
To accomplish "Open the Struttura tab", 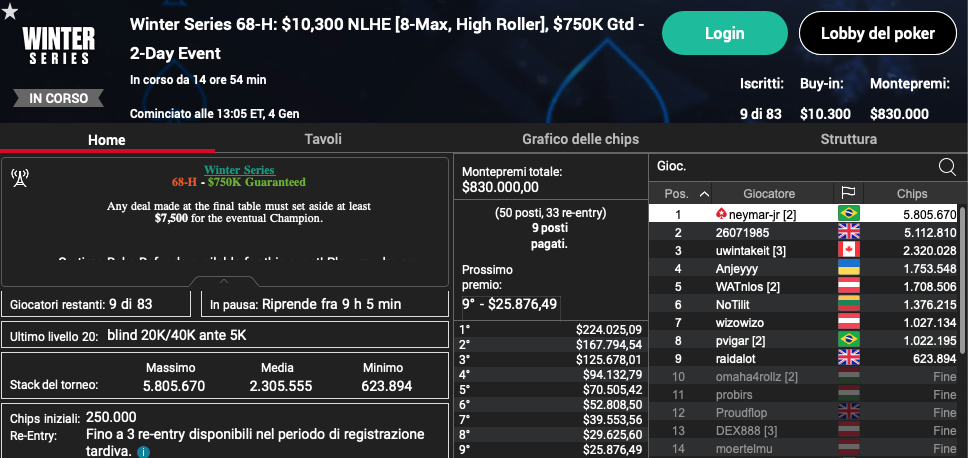I will (x=848, y=139).
